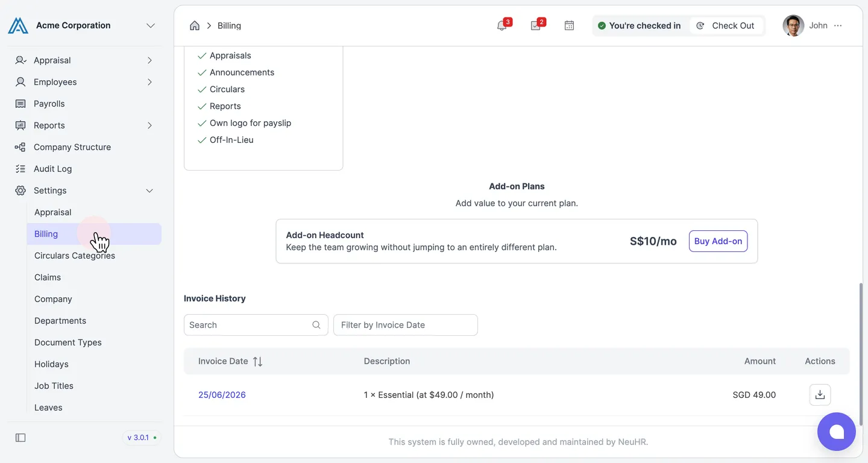This screenshot has height=463, width=868.
Task: Open the notifications bell icon
Action: (502, 26)
